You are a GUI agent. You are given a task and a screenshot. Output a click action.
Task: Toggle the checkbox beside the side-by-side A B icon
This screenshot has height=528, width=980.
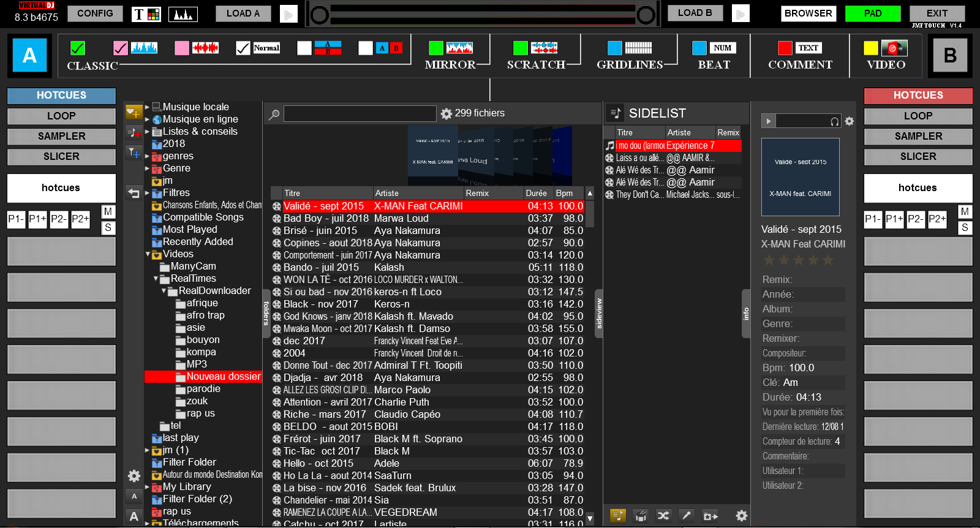coord(366,48)
